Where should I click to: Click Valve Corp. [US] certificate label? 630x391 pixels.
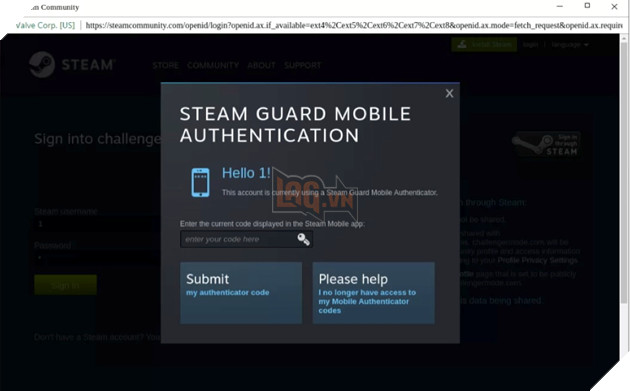click(45, 25)
